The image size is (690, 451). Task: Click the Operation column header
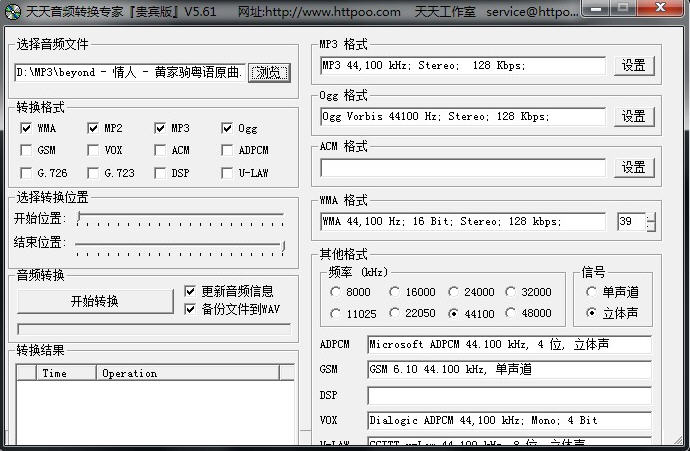pos(130,373)
